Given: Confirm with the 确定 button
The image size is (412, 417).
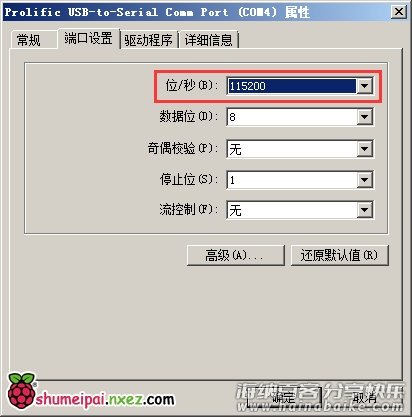Looking at the screenshot, I should (x=284, y=397).
